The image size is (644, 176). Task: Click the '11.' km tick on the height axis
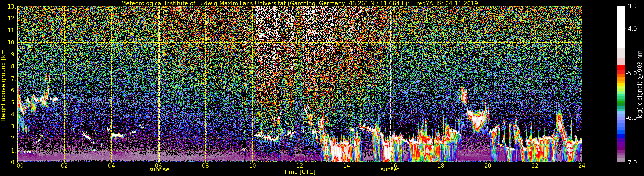[12, 31]
